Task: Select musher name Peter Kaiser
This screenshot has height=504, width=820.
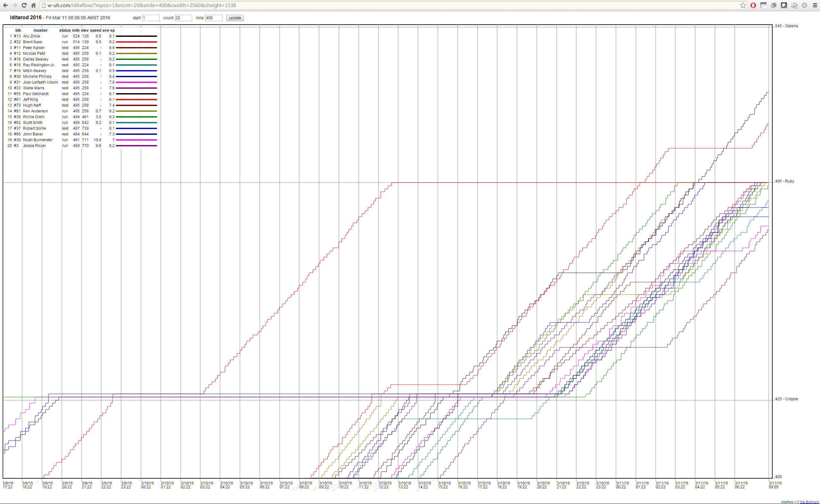Action: tap(34, 48)
